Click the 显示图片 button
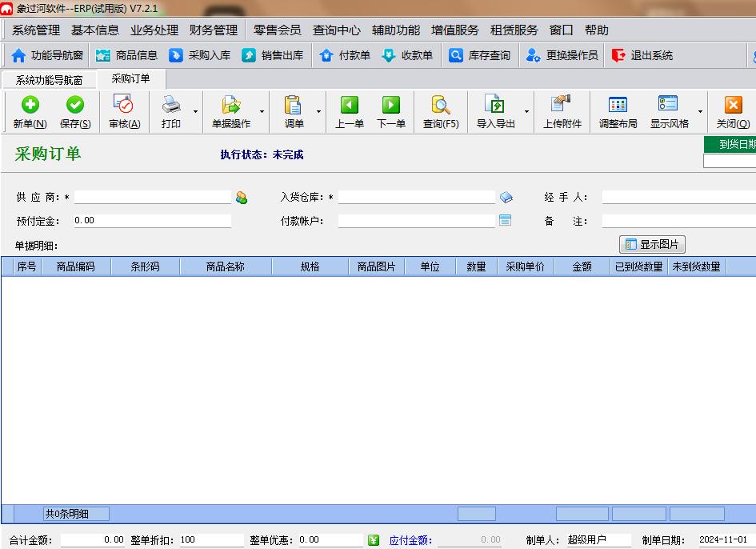Screen dimensions: 756x549 652,244
